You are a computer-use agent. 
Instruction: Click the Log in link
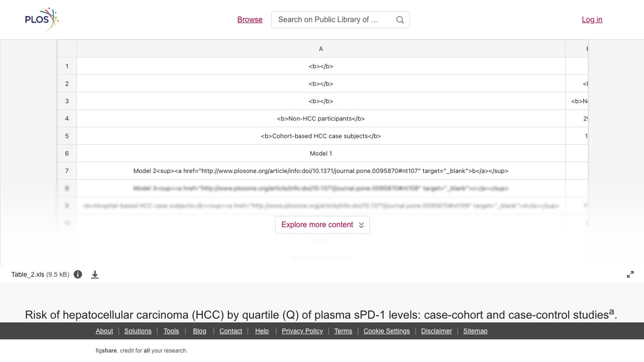(x=592, y=20)
